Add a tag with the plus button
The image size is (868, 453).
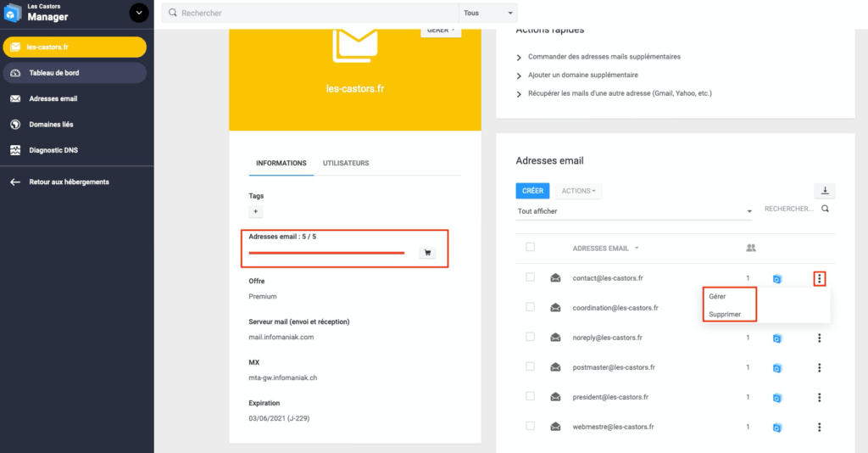click(x=256, y=211)
